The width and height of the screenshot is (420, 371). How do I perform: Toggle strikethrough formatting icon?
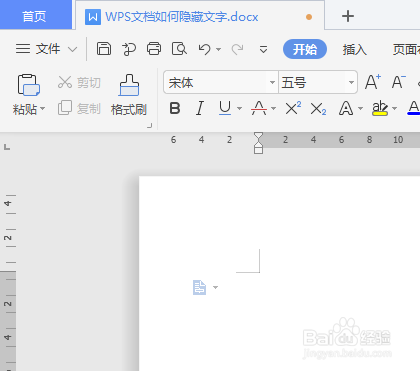[259, 108]
